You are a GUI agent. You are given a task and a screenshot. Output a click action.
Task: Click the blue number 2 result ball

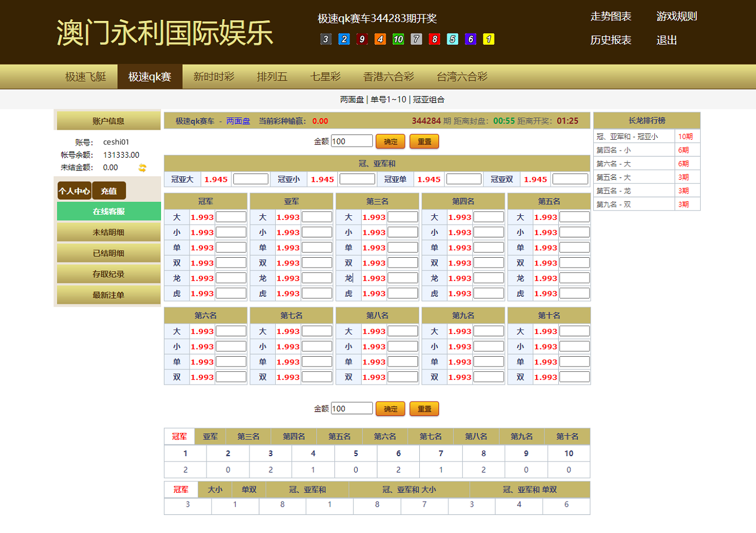343,40
